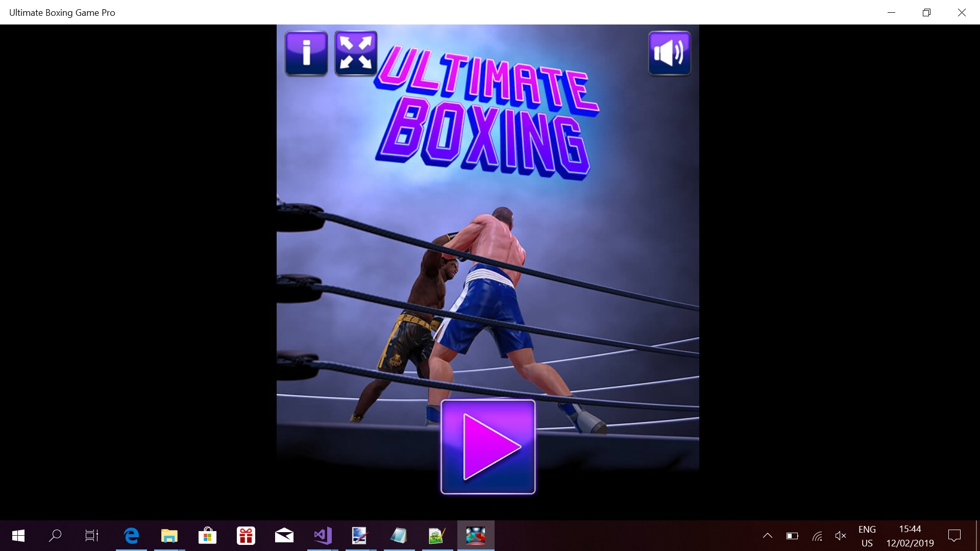Switch the game to fullscreen mode
Viewport: 980px width, 551px height.
click(356, 53)
